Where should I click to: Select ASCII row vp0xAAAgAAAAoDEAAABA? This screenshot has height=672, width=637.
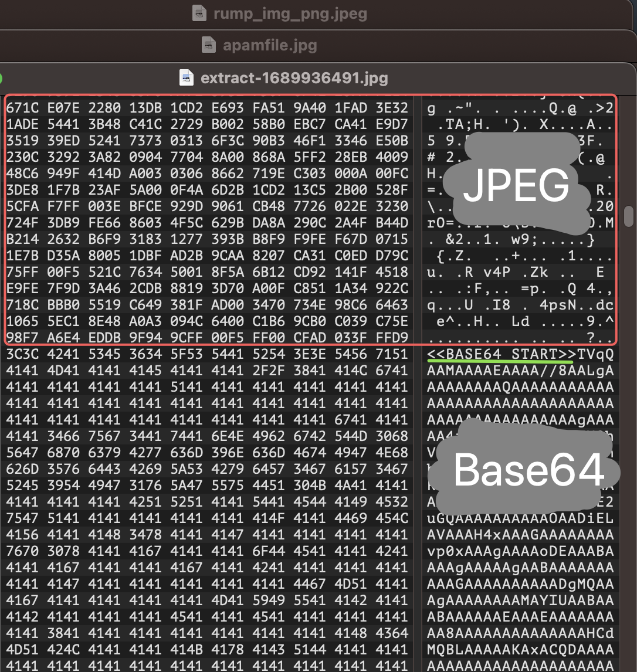click(x=520, y=551)
